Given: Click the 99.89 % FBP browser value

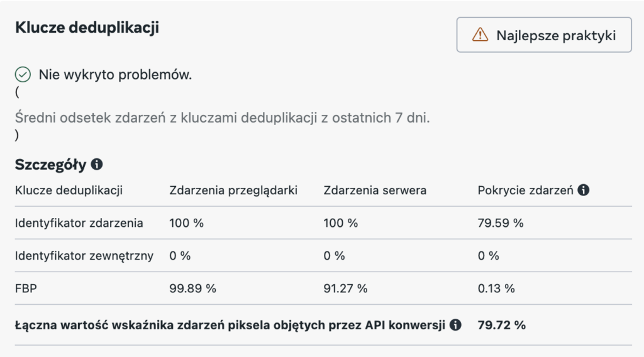Looking at the screenshot, I should [193, 288].
